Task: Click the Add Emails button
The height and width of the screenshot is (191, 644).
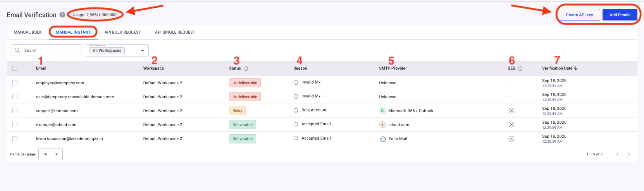Action: coord(620,15)
